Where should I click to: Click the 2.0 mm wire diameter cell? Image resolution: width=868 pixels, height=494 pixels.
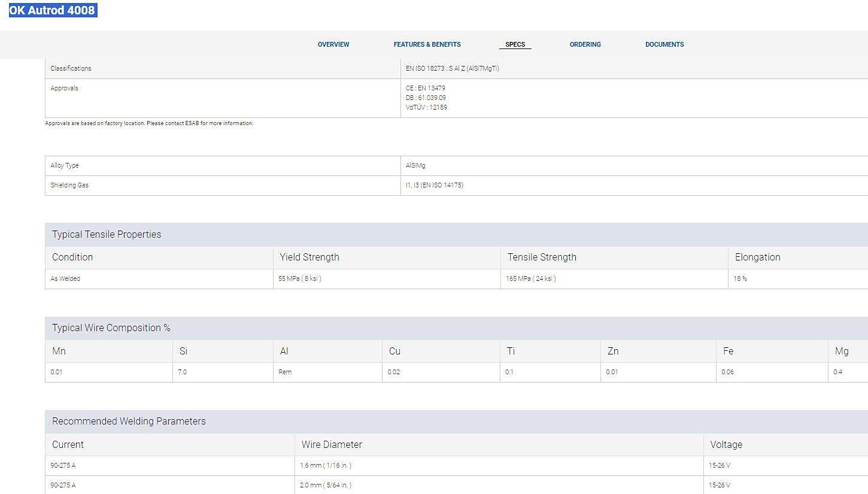point(326,485)
